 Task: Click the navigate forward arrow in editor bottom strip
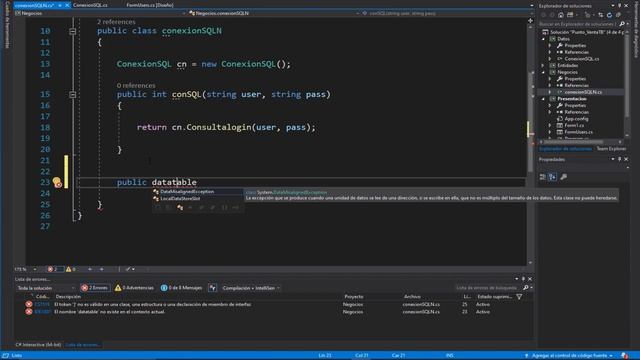point(102,269)
